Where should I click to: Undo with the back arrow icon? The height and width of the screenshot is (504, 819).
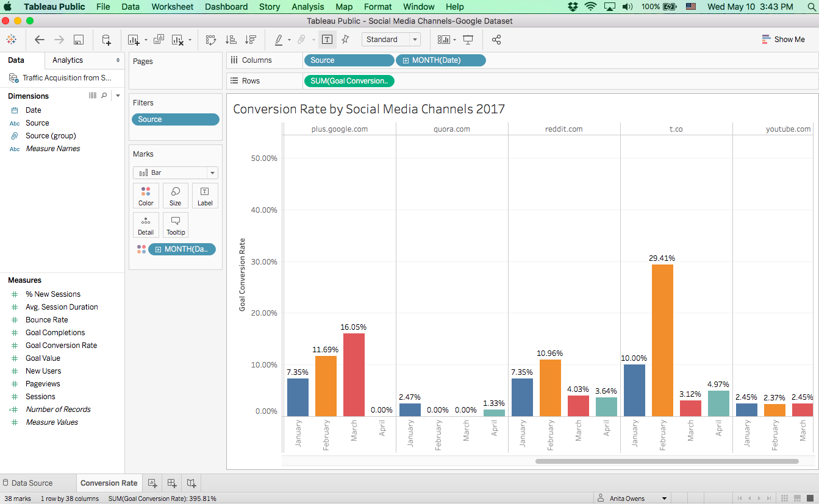[x=40, y=40]
